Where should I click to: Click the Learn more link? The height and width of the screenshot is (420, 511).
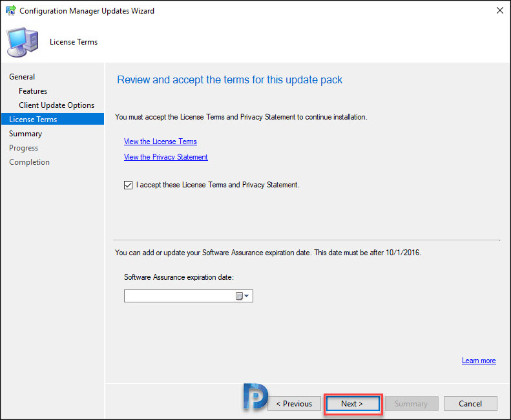[479, 361]
